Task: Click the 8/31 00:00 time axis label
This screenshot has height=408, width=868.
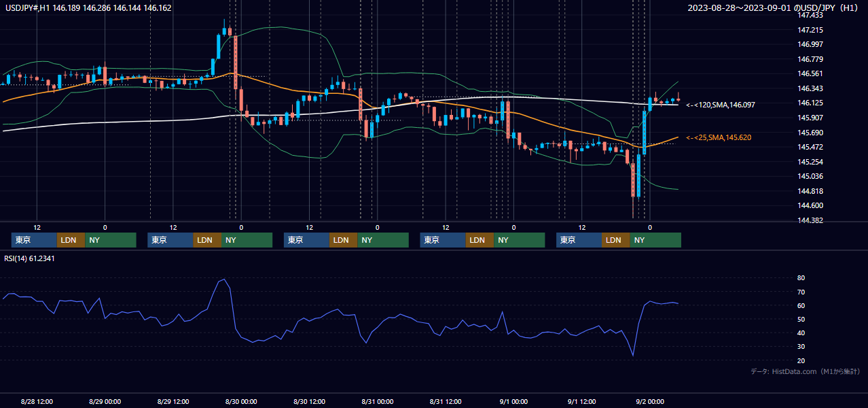Action: tap(378, 402)
